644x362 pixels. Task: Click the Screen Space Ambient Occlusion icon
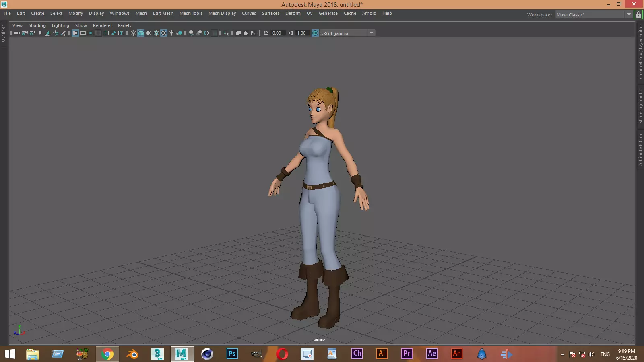[191, 33]
